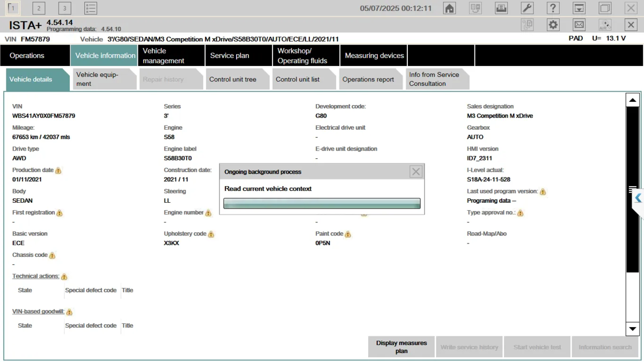Click the home icon in top toolbar
644x362 pixels.
tap(450, 8)
